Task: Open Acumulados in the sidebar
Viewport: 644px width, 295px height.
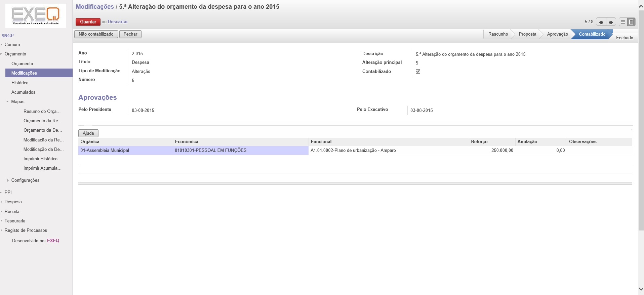Action: [23, 92]
